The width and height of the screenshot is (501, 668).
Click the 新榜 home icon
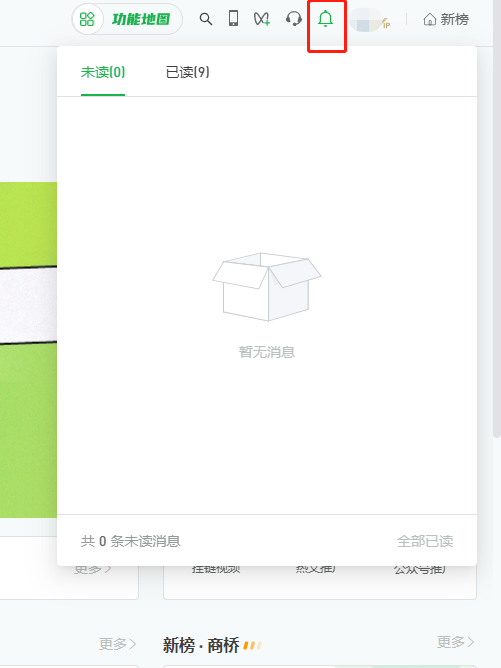[429, 20]
